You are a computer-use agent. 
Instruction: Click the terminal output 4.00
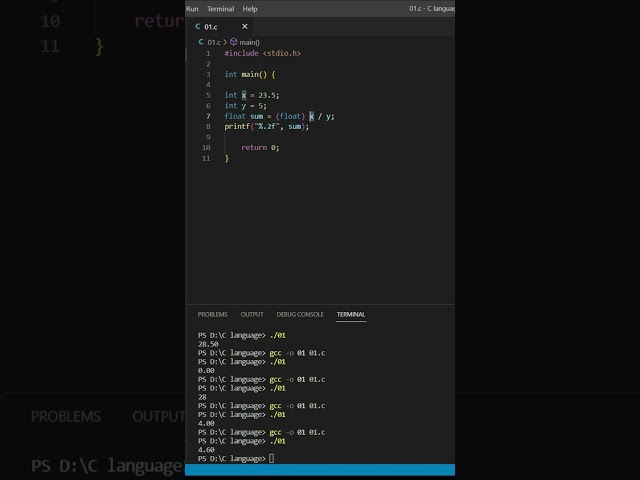(206, 423)
